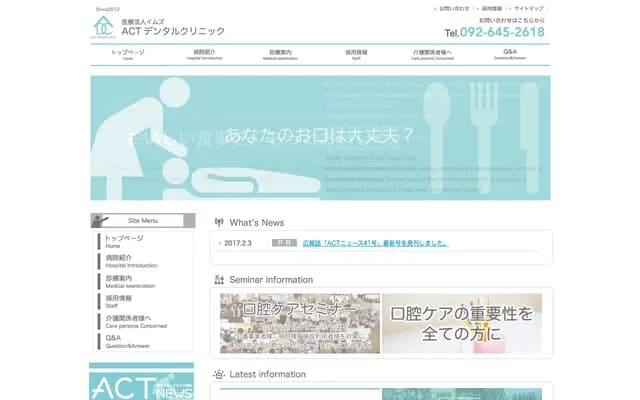Open the サイトマップ link at top right
This screenshot has width=640, height=400.
click(530, 8)
